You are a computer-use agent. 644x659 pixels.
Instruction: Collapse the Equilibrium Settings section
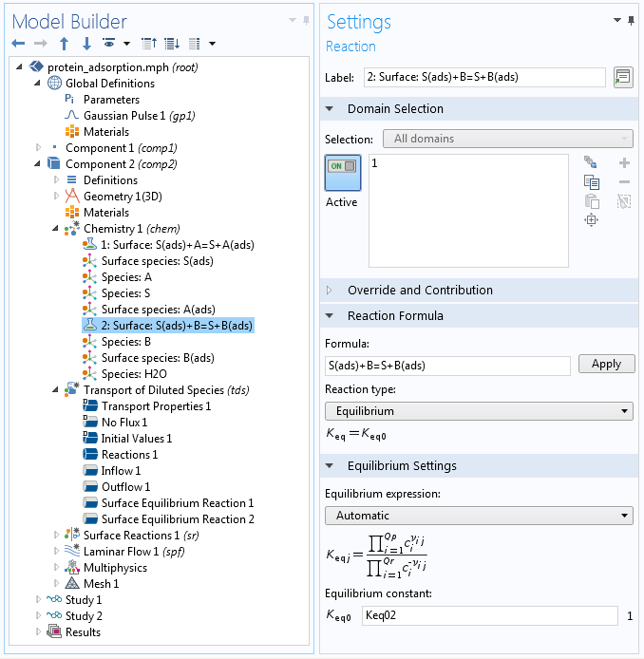(x=330, y=465)
